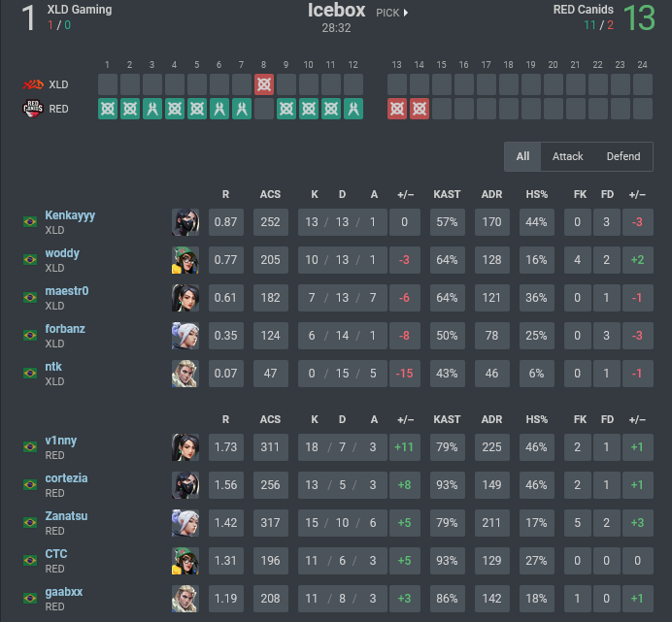This screenshot has height=622, width=672.
Task: Click XLD's round 8 win icon
Action: click(264, 84)
